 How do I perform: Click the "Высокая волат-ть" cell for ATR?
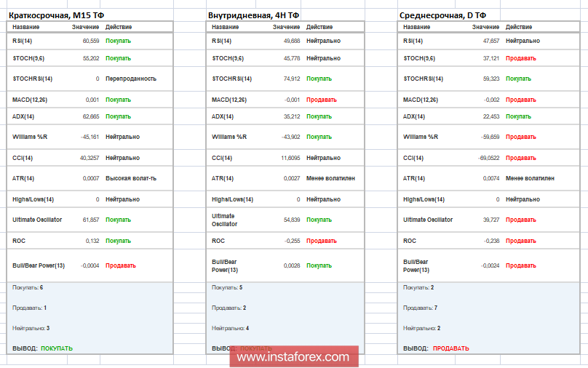coord(131,178)
